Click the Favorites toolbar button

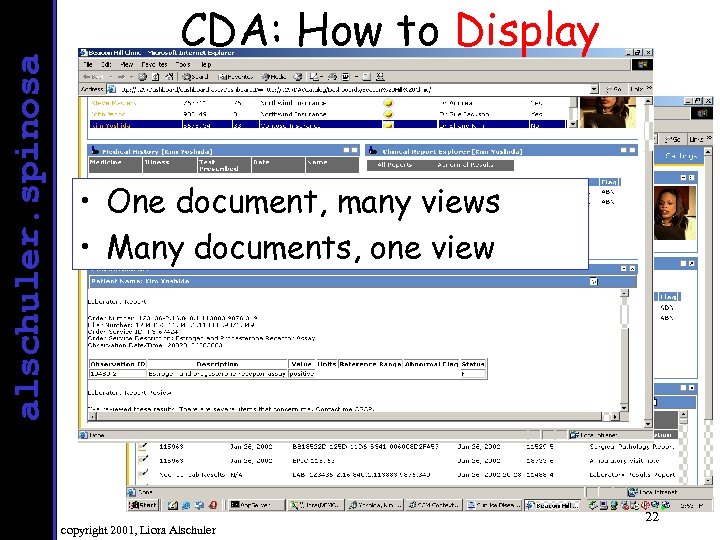[236, 77]
